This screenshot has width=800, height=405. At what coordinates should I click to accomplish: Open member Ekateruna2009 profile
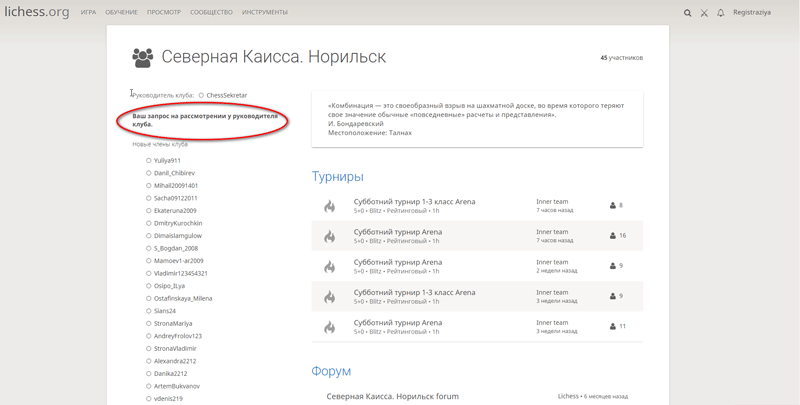(x=175, y=211)
